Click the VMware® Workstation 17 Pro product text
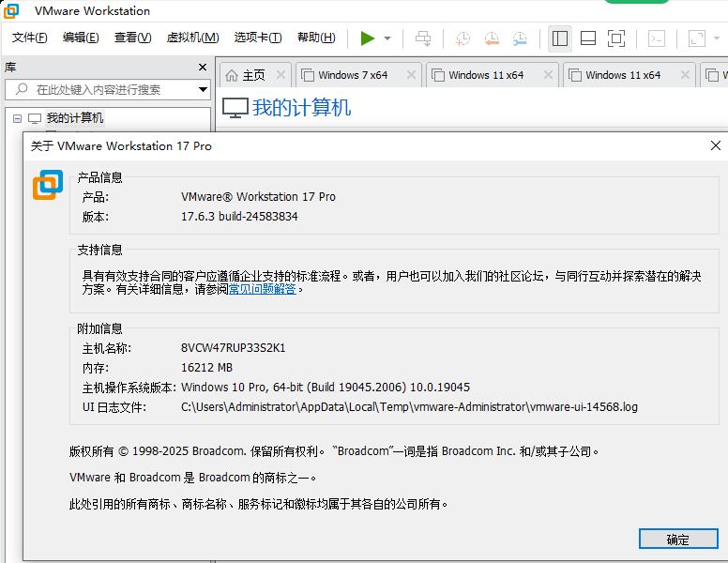728x563 pixels. coord(258,196)
